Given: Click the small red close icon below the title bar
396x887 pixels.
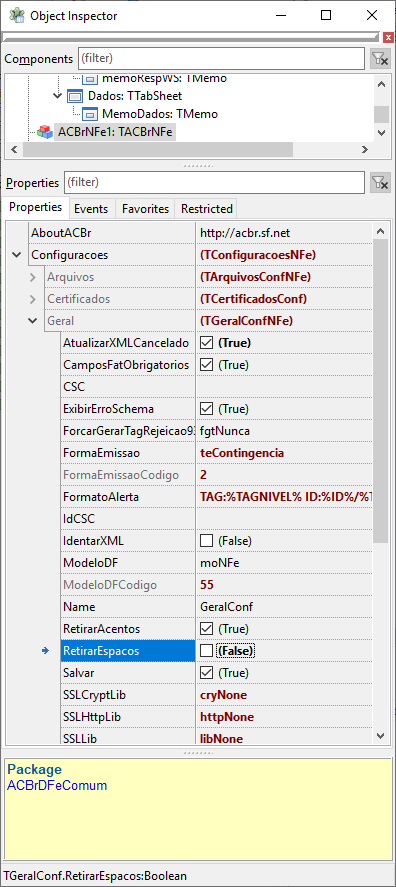Looking at the screenshot, I should click(x=388, y=37).
